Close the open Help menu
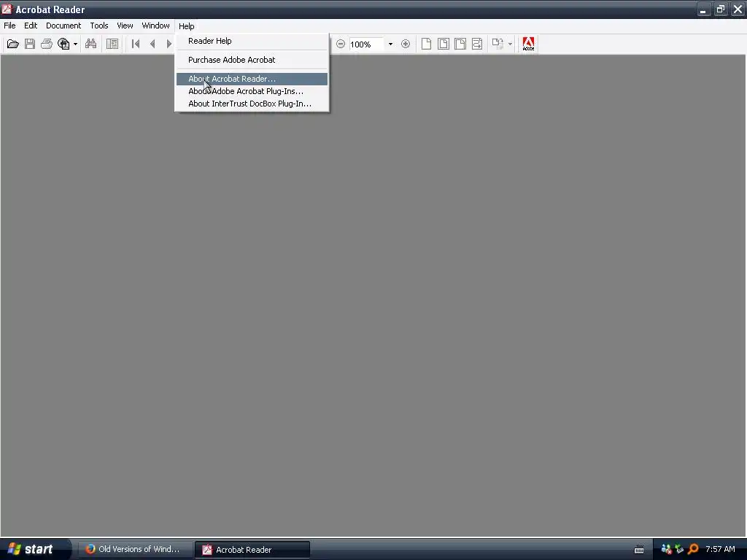Viewport: 747px width, 560px height. point(186,26)
